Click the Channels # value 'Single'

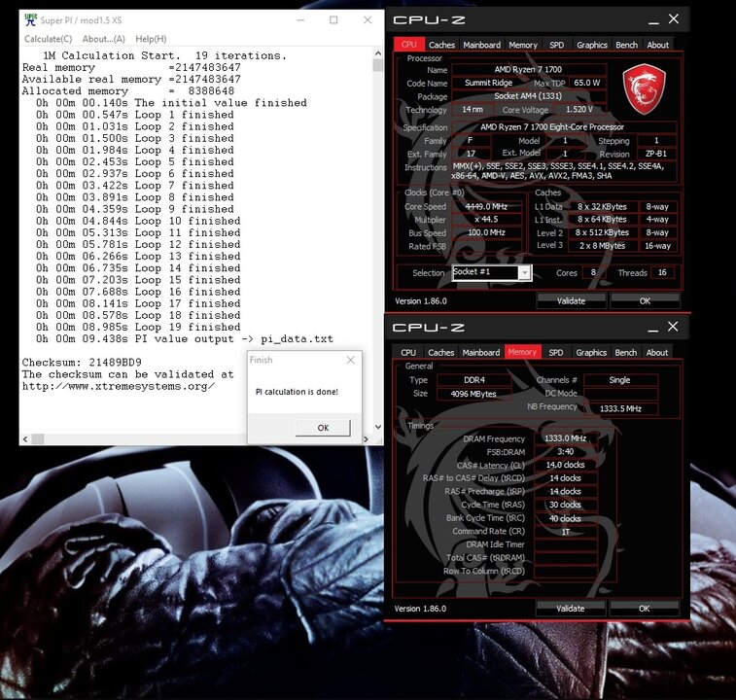tap(619, 380)
